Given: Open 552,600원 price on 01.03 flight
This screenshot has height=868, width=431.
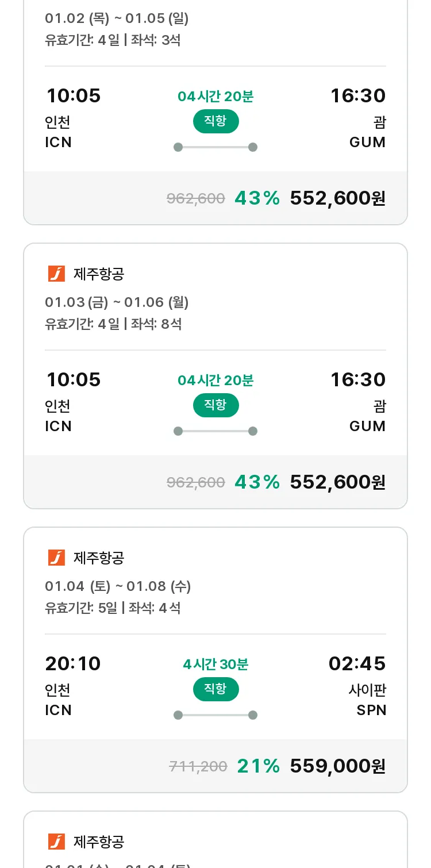Looking at the screenshot, I should click(x=338, y=482).
